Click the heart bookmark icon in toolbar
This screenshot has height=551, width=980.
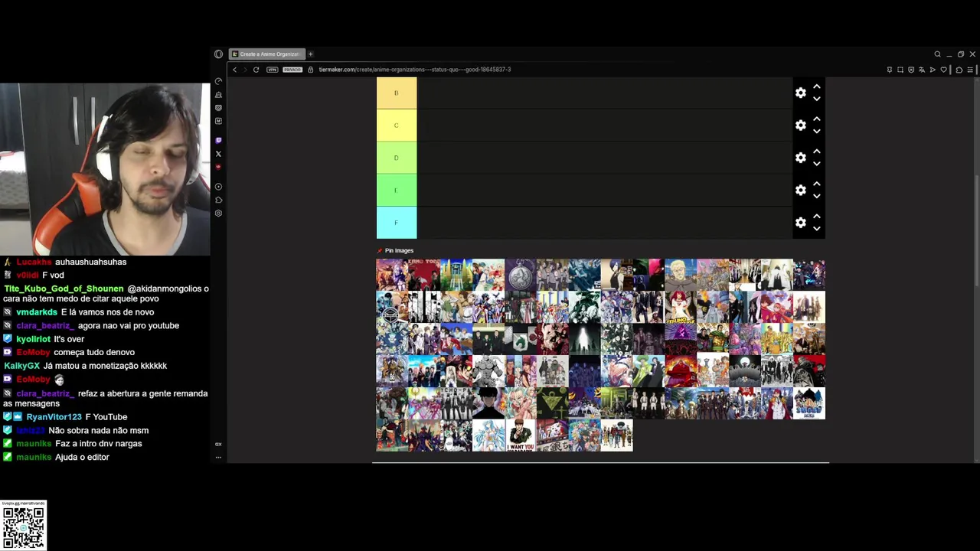pos(944,70)
